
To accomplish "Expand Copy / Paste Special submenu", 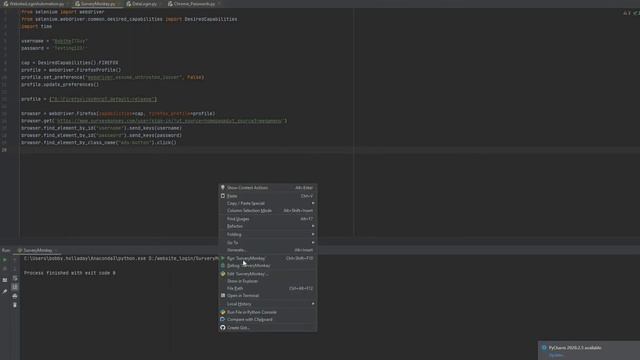I will coord(267,203).
